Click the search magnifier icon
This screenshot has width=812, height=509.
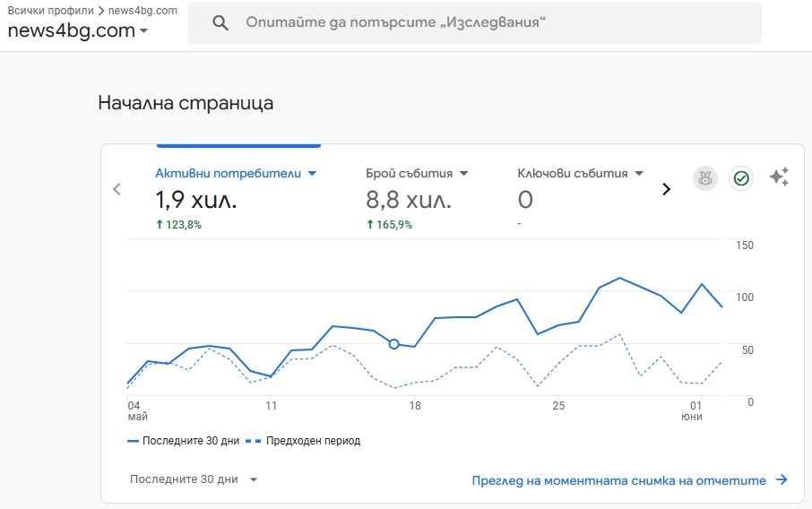[x=220, y=22]
